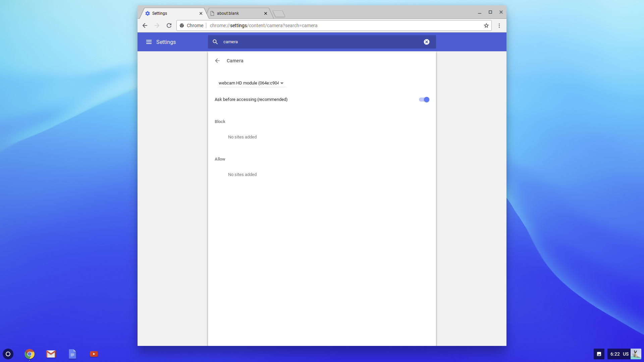Open Google Docs from the shelf
The image size is (644, 362).
coord(72,354)
